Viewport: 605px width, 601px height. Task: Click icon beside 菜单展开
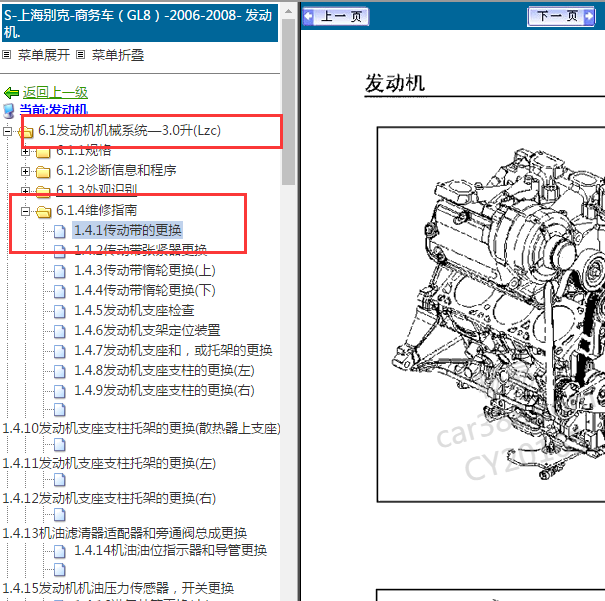pos(7,55)
